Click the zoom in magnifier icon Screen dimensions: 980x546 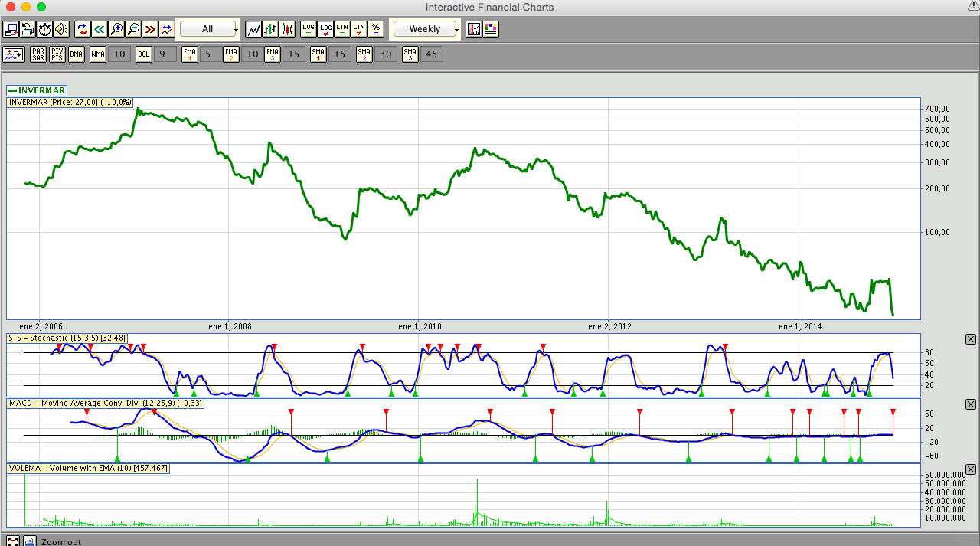tap(116, 29)
